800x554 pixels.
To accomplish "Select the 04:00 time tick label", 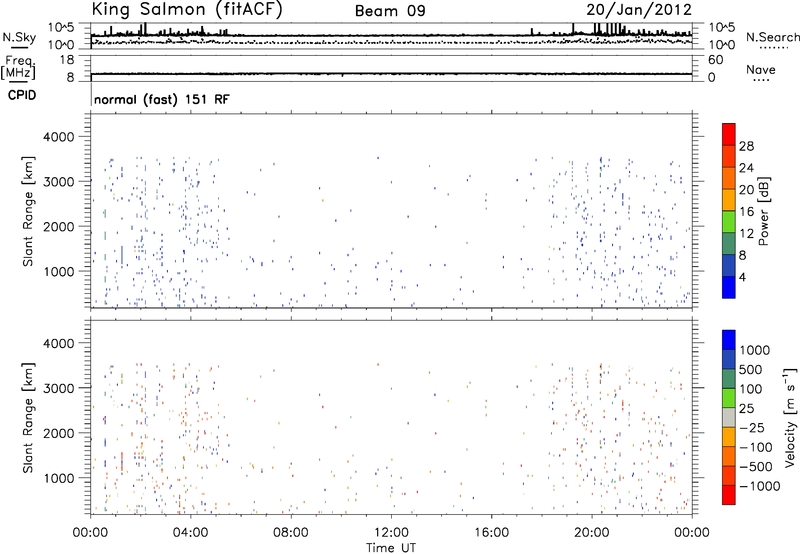I will [190, 533].
